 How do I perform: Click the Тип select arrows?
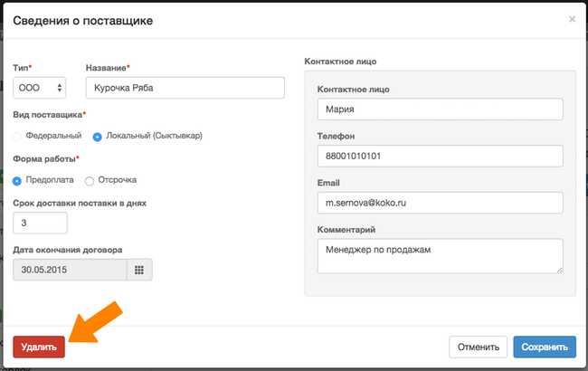pyautogui.click(x=59, y=88)
